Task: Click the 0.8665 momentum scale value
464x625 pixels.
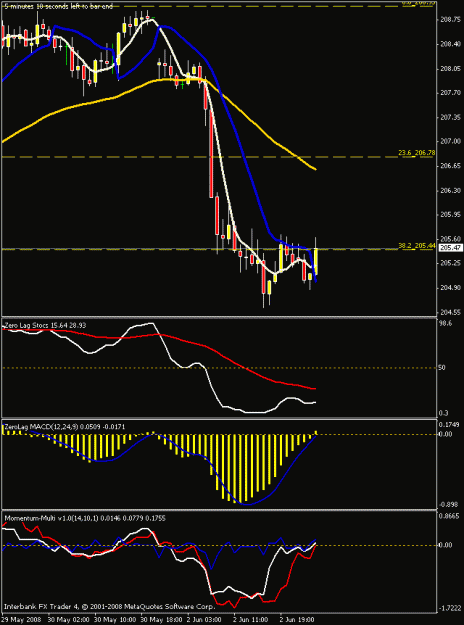Action: (450, 516)
